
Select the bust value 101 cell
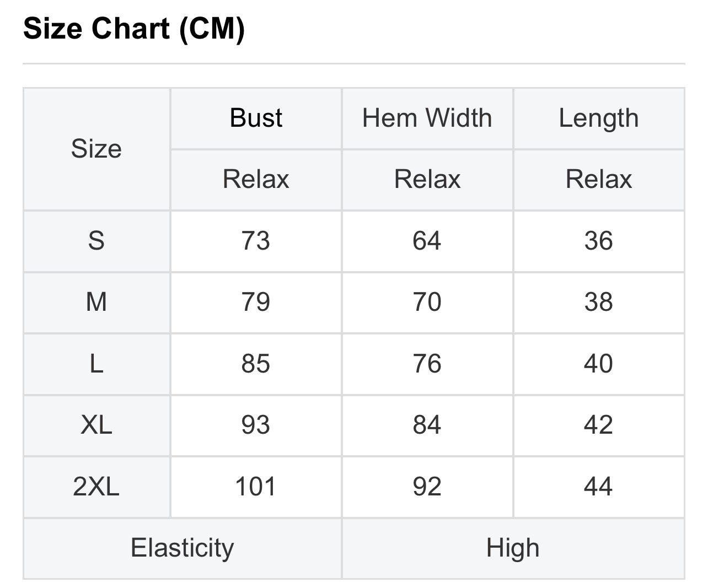click(256, 487)
